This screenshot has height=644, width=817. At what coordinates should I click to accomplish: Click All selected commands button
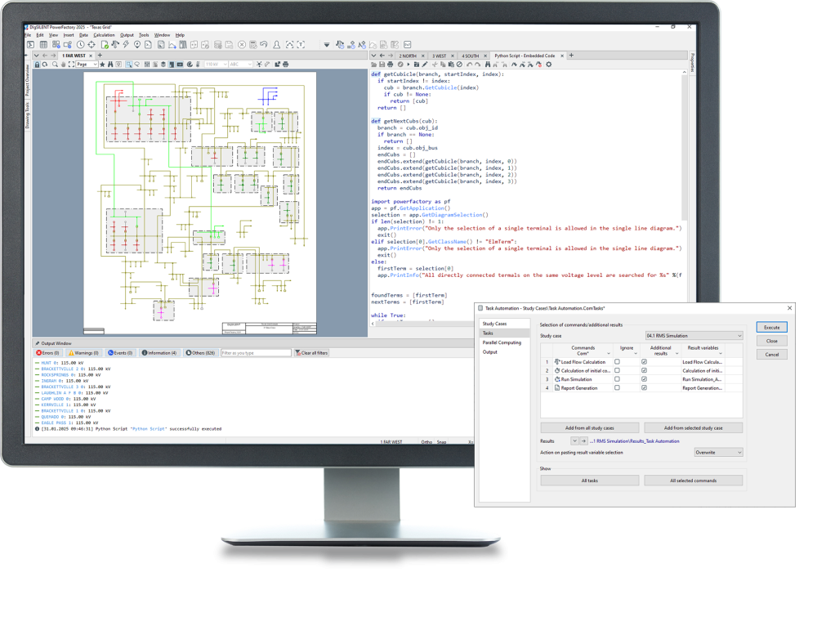tap(693, 481)
